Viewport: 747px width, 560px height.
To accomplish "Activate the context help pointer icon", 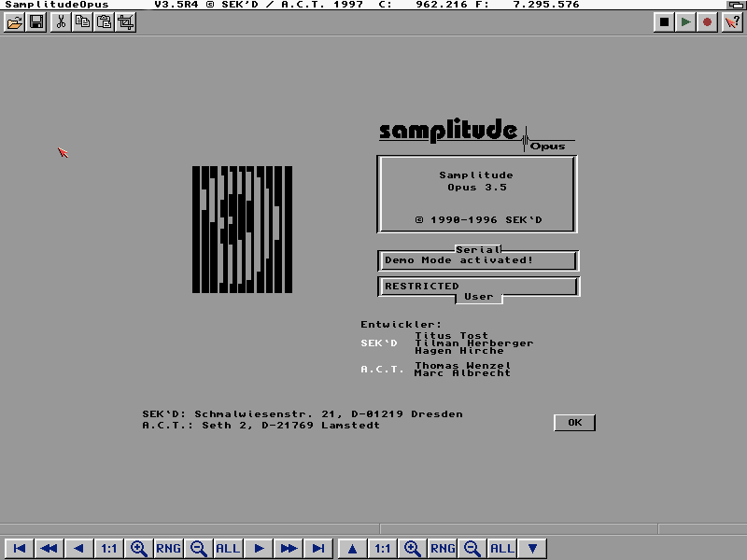I will (732, 22).
